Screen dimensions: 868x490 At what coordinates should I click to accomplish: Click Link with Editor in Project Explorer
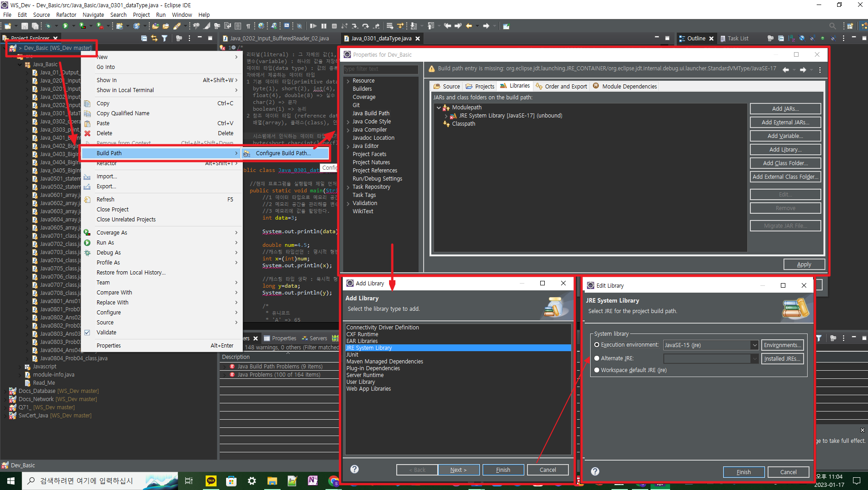click(x=154, y=39)
